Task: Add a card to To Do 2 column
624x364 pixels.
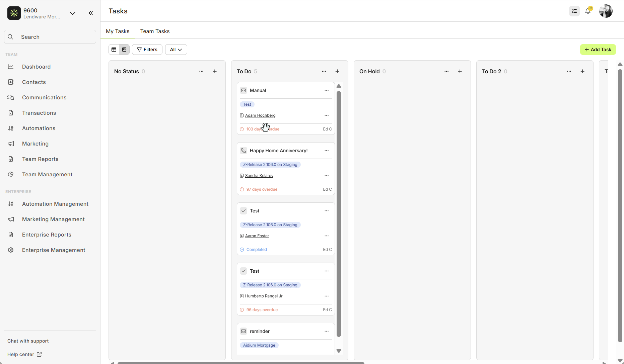Action: point(582,71)
